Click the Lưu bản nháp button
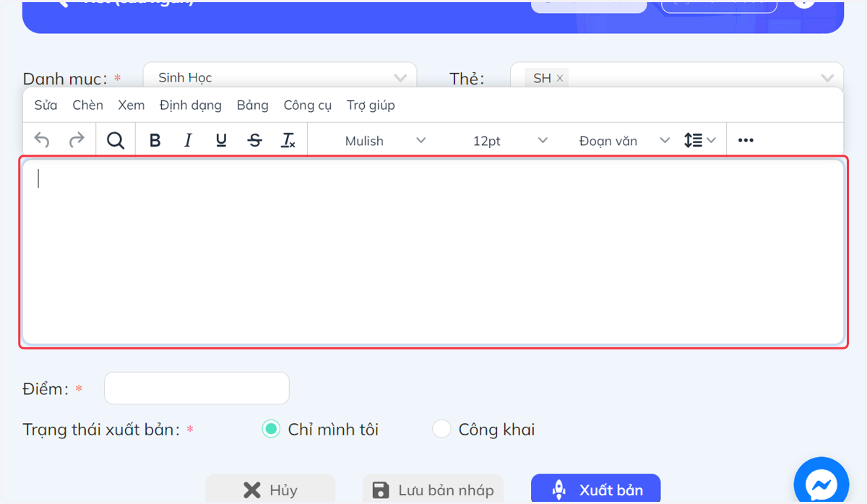This screenshot has width=867, height=504. 433,489
